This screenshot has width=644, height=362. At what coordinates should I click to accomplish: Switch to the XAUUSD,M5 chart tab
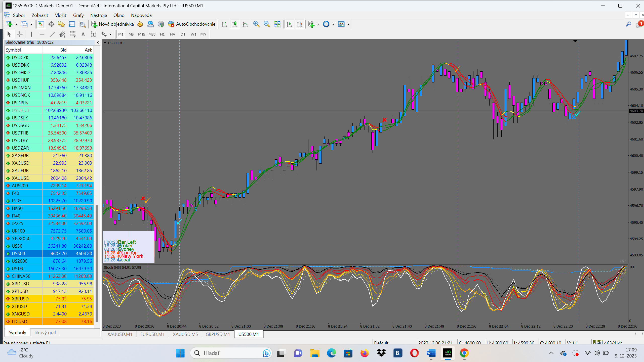pyautogui.click(x=185, y=334)
